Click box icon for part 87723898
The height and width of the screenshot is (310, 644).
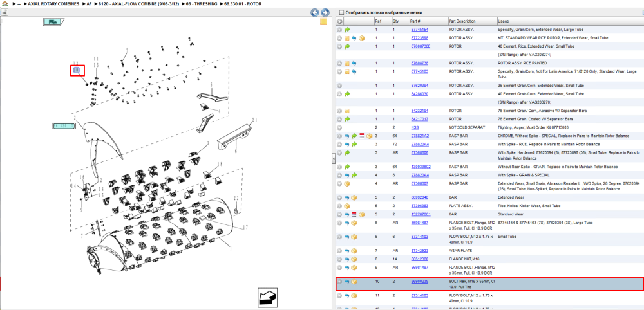[x=361, y=38]
